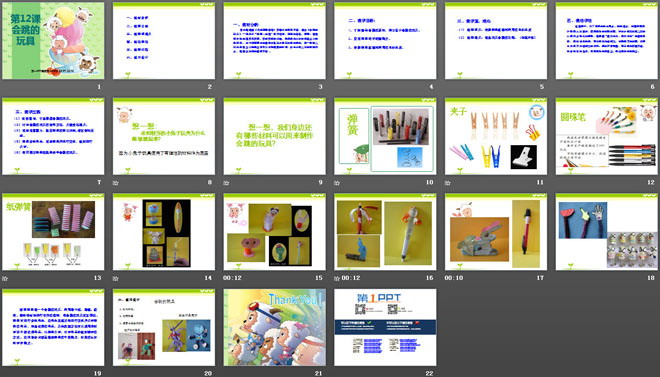The image size is (660, 377).
Task: Select slide 21 Thank You thumbnail
Action: [x=274, y=327]
